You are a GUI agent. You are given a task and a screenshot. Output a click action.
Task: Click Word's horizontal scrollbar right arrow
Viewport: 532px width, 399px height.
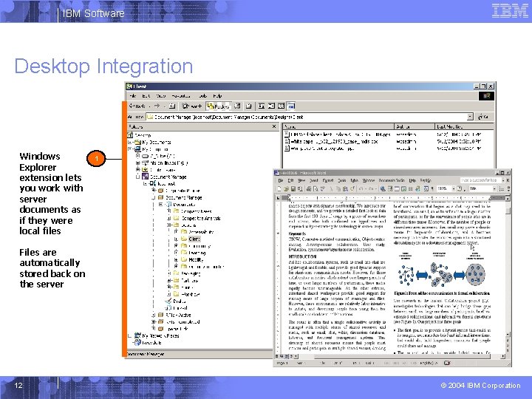503,356
